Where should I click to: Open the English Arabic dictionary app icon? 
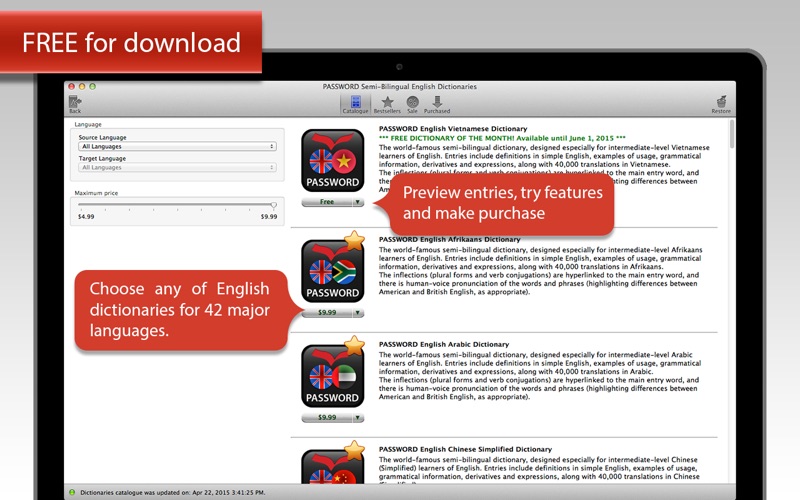333,376
